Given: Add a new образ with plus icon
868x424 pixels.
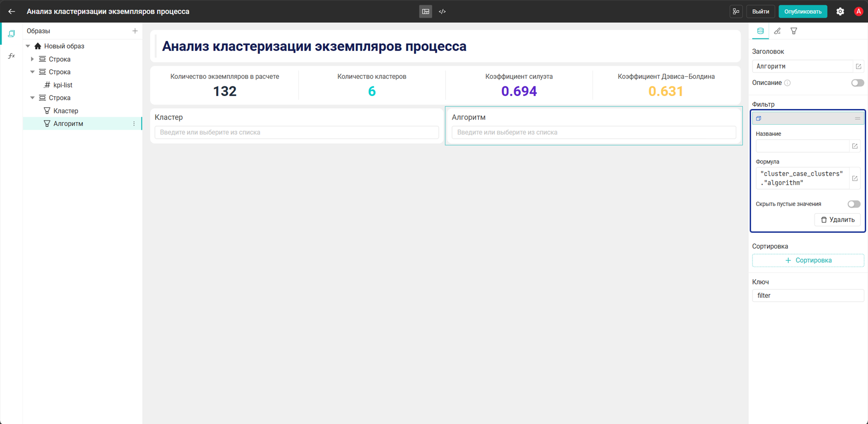Looking at the screenshot, I should click(135, 31).
